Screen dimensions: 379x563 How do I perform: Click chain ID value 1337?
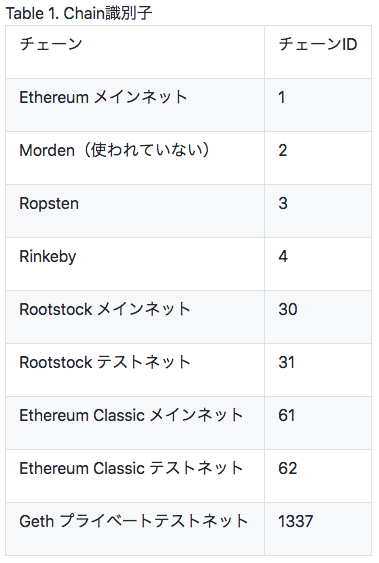(296, 521)
